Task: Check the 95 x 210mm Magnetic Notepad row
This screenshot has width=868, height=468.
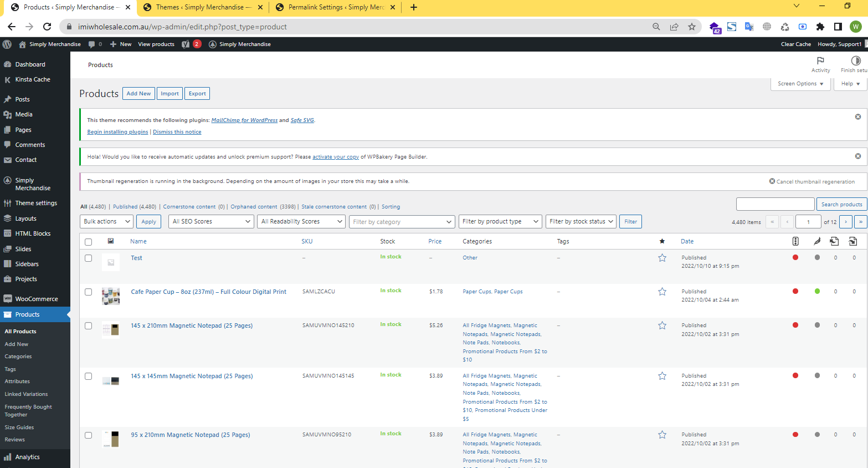Action: click(88, 435)
